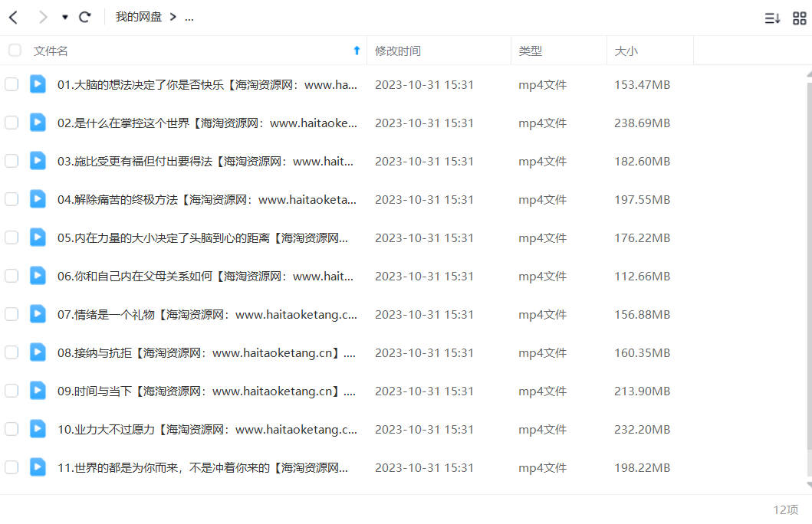The height and width of the screenshot is (524, 812).
Task: Click video icon of 11.世界的都是为你而来
Action: point(38,467)
